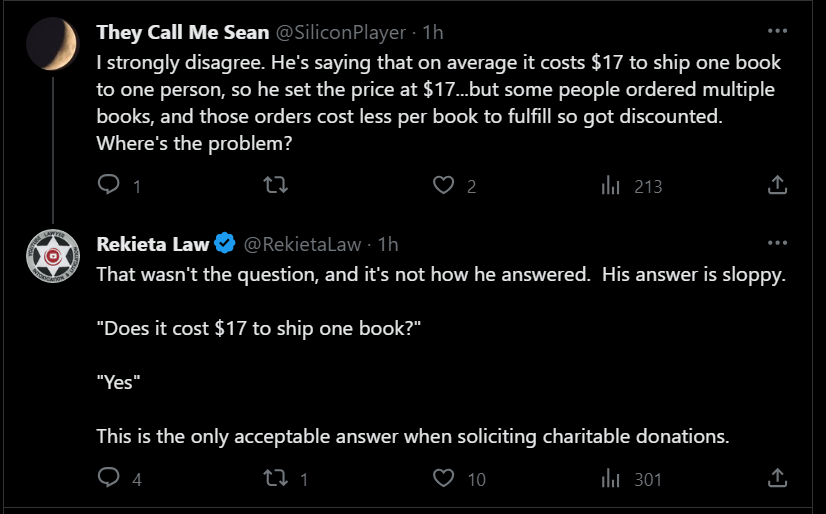Open more options for SiliconPlayer tweet
The image size is (826, 514).
coord(777,31)
